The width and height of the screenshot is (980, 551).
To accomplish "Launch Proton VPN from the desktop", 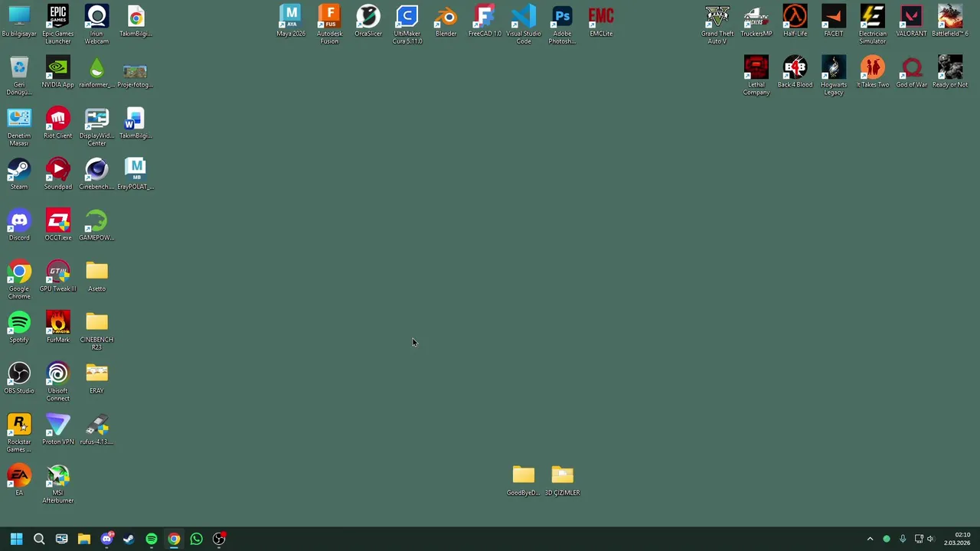I will (57, 429).
